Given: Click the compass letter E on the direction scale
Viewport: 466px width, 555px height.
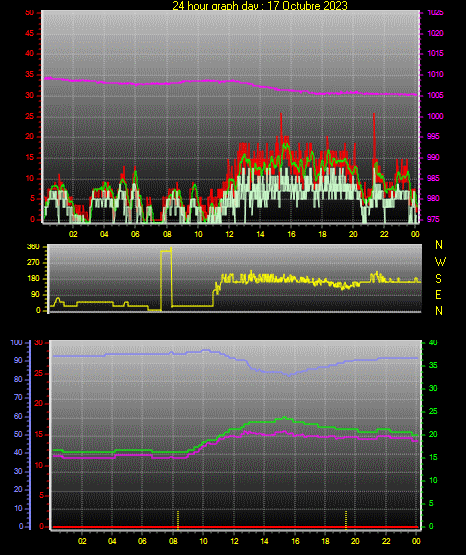Looking at the screenshot, I should click(438, 294).
